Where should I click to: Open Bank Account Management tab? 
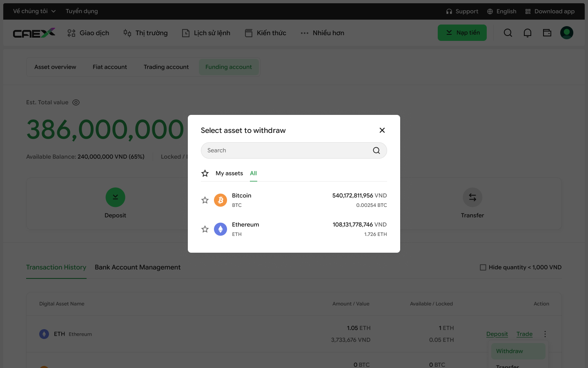[x=138, y=267]
